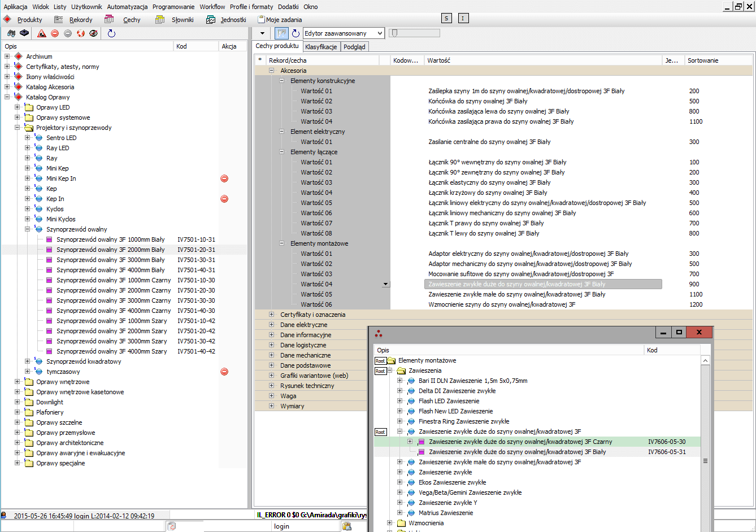Open Moje zadania task list
The width and height of the screenshot is (756, 532).
pos(280,19)
